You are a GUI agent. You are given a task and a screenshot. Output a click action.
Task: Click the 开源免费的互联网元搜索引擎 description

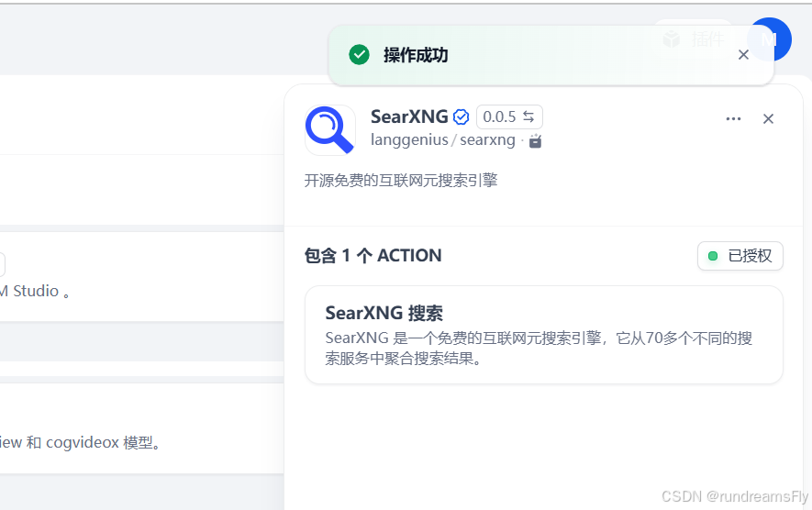(x=401, y=181)
